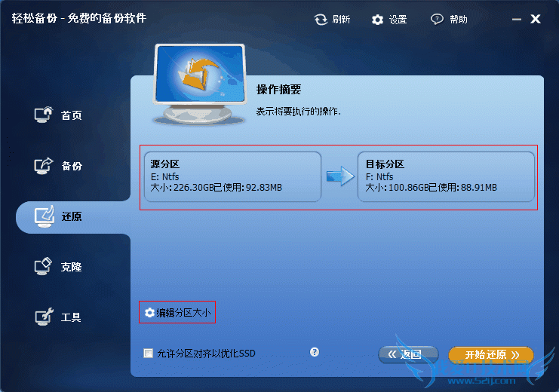Click the 返回 back button
559x392 pixels.
click(x=408, y=354)
